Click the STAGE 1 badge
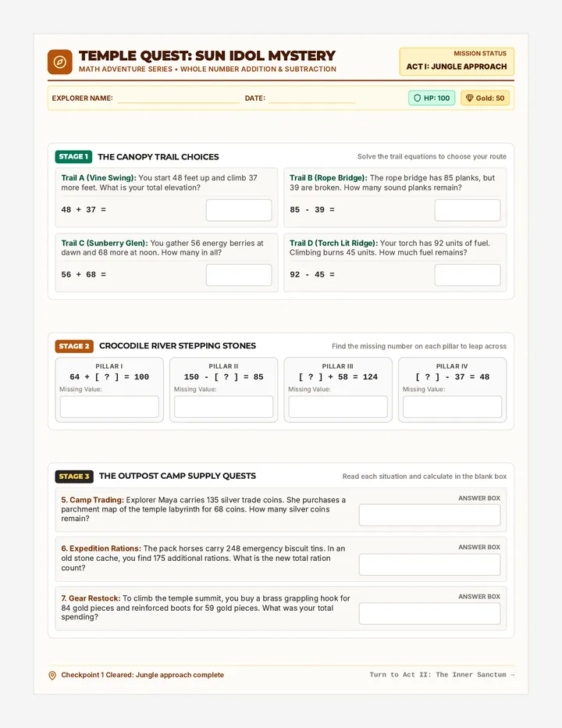The image size is (562, 728). pyautogui.click(x=73, y=156)
